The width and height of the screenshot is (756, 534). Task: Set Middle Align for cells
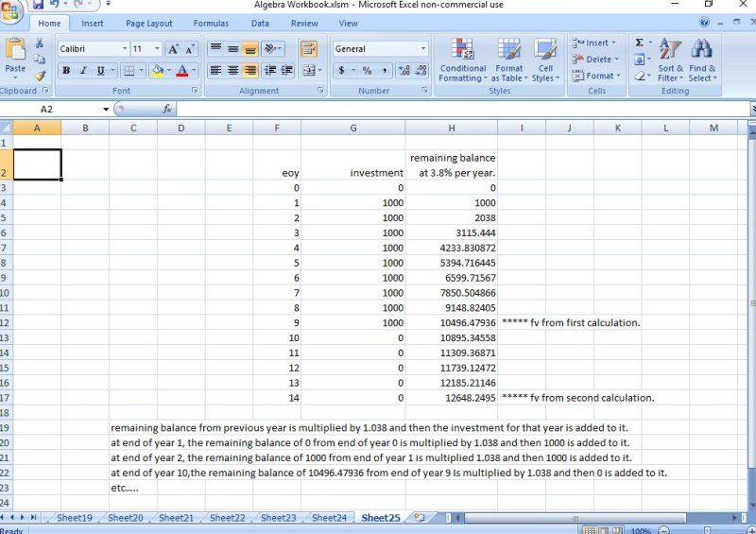(232, 49)
